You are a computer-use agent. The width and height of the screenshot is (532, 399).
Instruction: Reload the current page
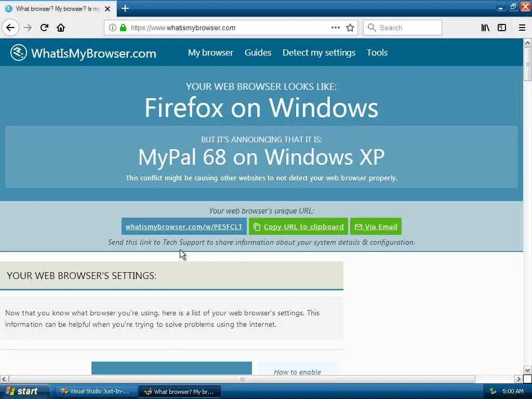45,28
